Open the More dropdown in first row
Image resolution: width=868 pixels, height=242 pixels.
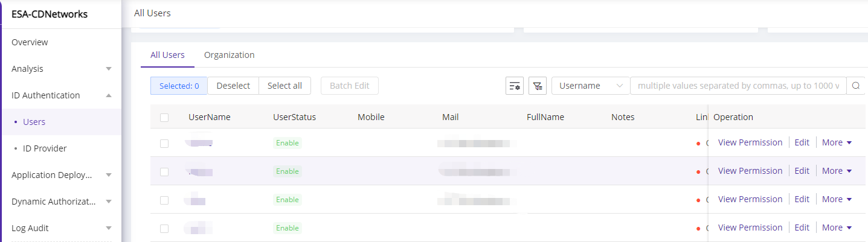click(x=837, y=142)
